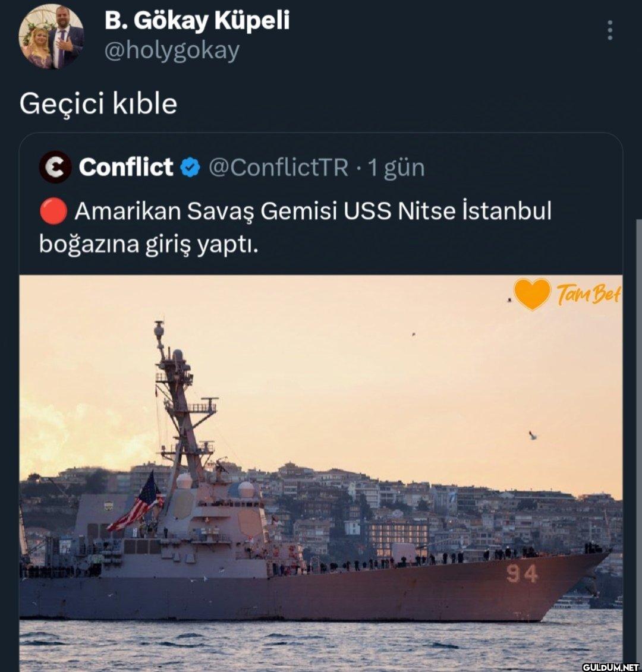Screen dimensions: 642x672
Task: Open the three-dot more options menu
Action: coord(610,30)
